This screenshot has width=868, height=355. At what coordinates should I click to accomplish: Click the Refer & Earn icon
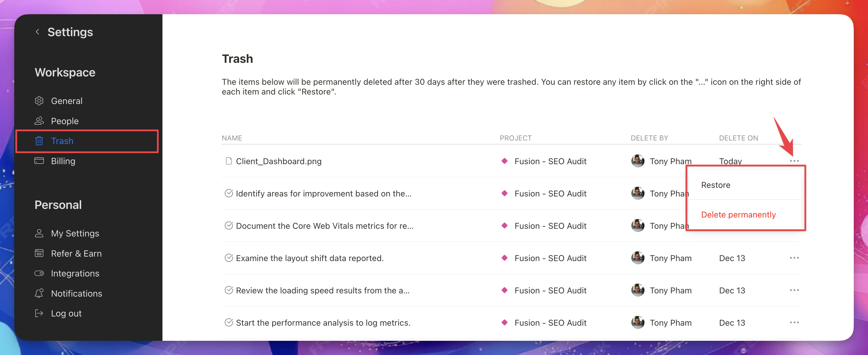point(39,253)
